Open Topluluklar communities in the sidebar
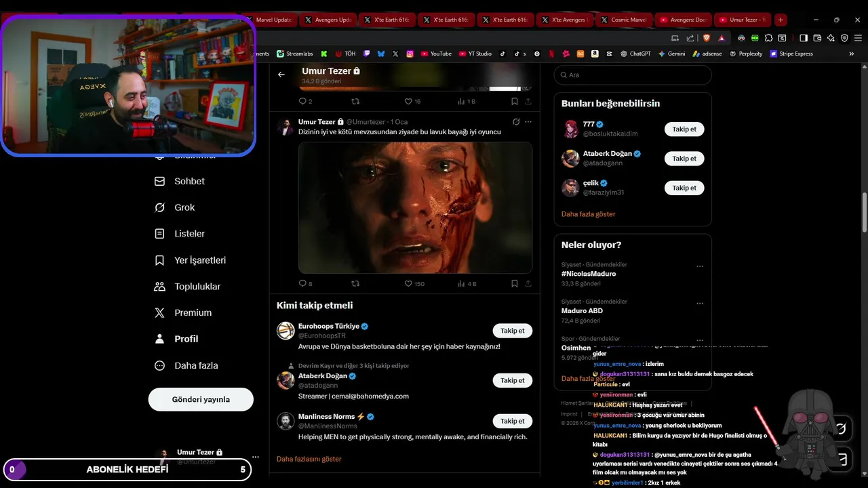 188,287
